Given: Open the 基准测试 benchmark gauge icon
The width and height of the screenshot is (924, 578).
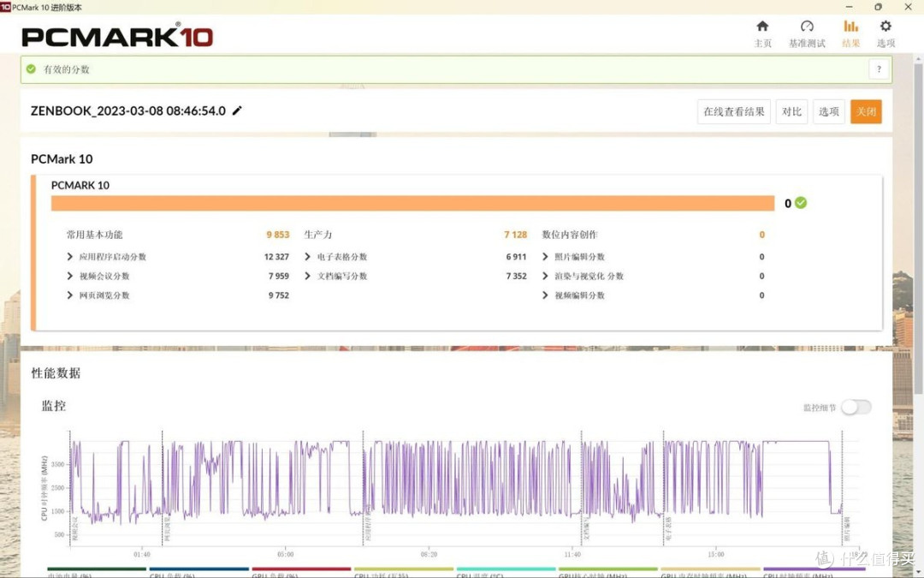Looking at the screenshot, I should click(x=807, y=27).
